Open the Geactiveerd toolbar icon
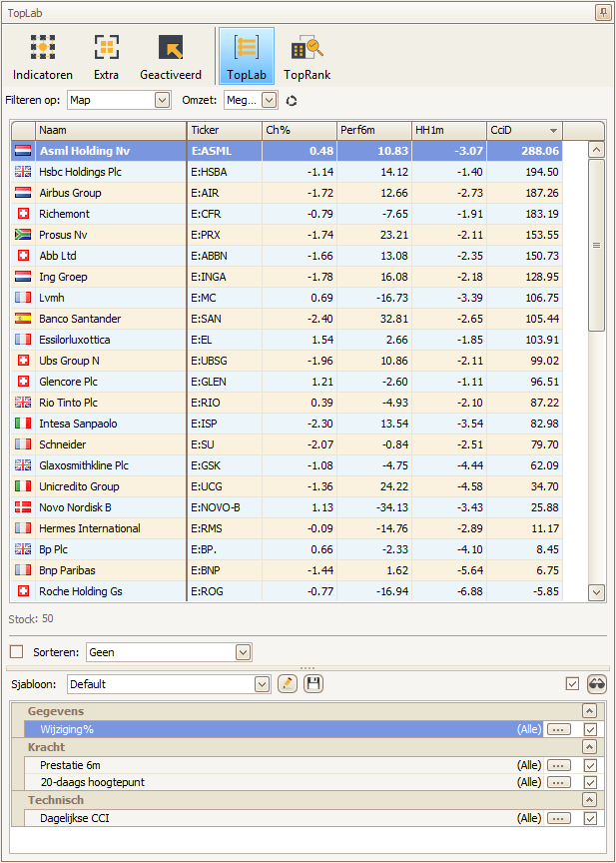The image size is (616, 863). 170,56
